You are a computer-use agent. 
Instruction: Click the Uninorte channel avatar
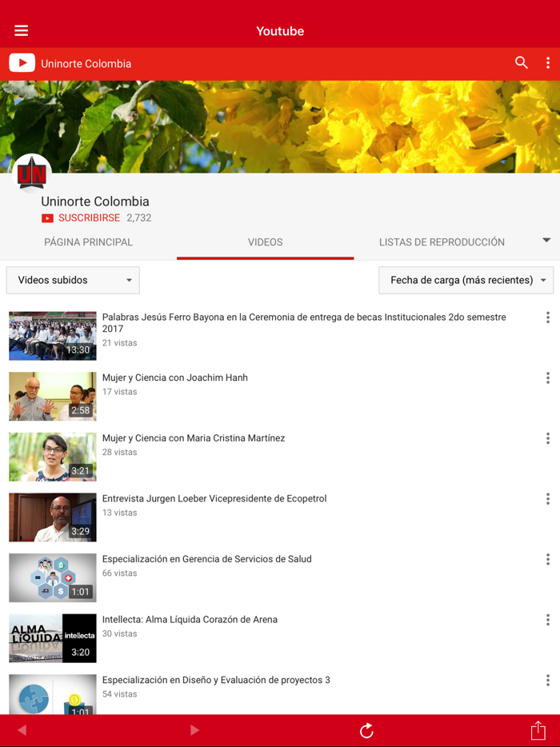[x=32, y=174]
